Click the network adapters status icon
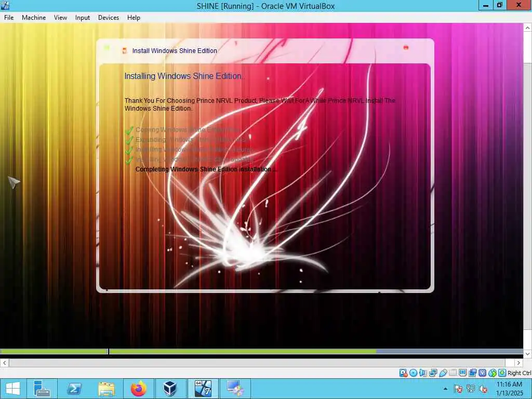Viewport: 532px width, 399px height. (433, 373)
